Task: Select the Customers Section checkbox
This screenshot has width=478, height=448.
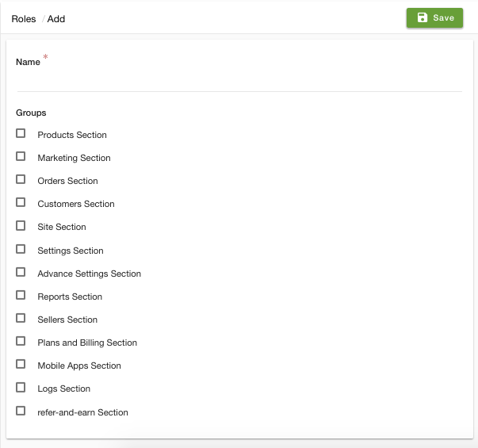Action: [x=21, y=202]
